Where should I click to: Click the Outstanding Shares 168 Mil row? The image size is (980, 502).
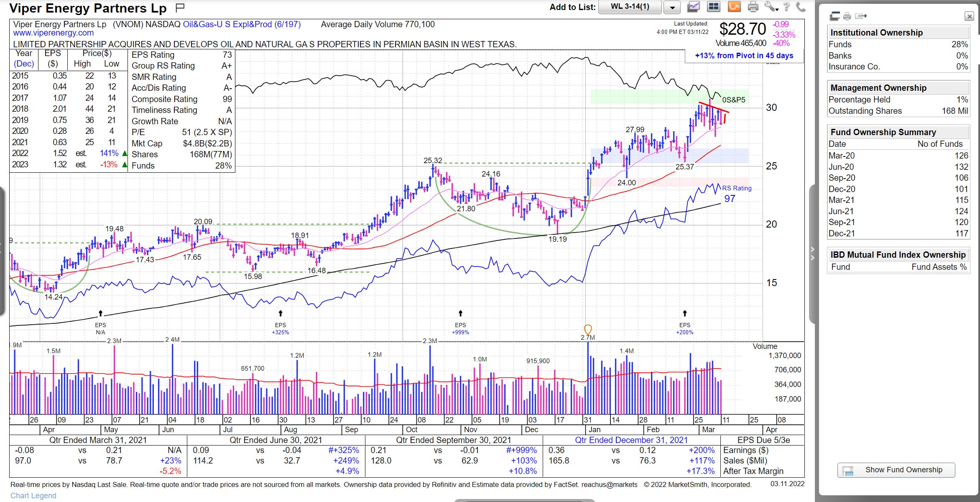click(898, 111)
